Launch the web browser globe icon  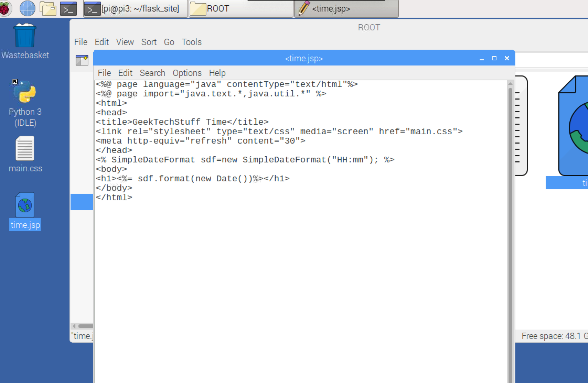[27, 8]
